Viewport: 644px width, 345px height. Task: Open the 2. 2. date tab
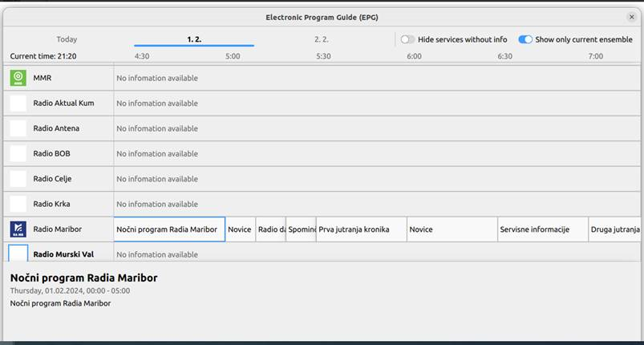[x=322, y=39]
